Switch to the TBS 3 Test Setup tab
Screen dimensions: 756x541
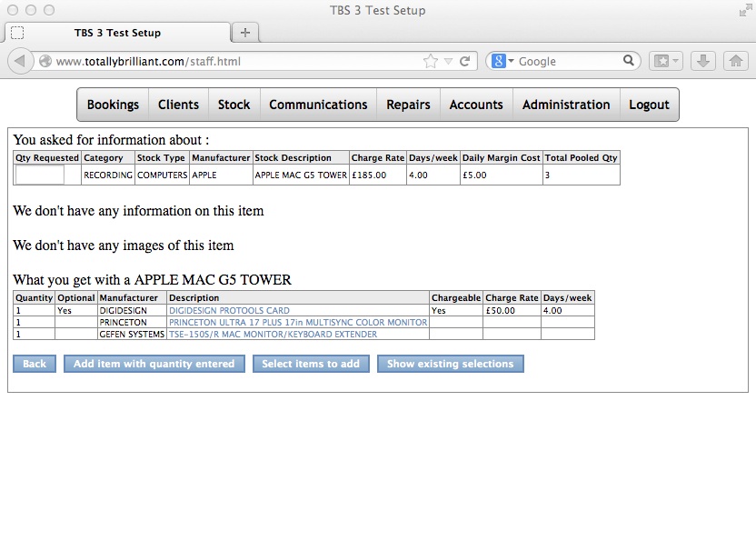[x=117, y=33]
